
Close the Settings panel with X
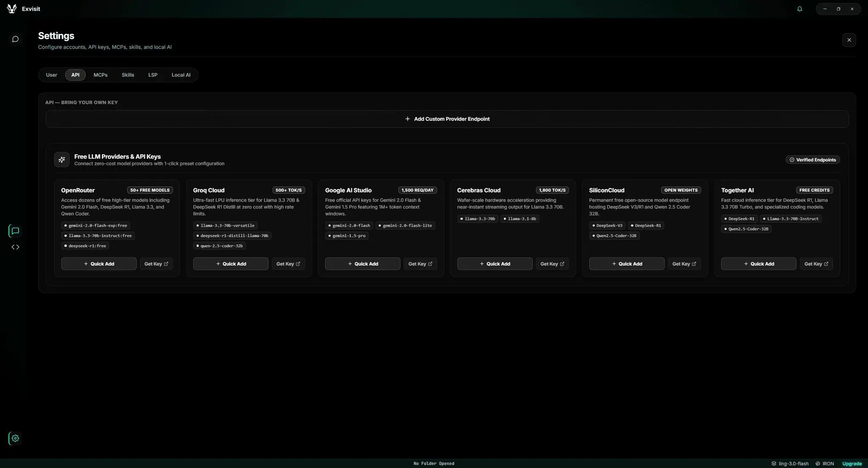[x=849, y=40]
